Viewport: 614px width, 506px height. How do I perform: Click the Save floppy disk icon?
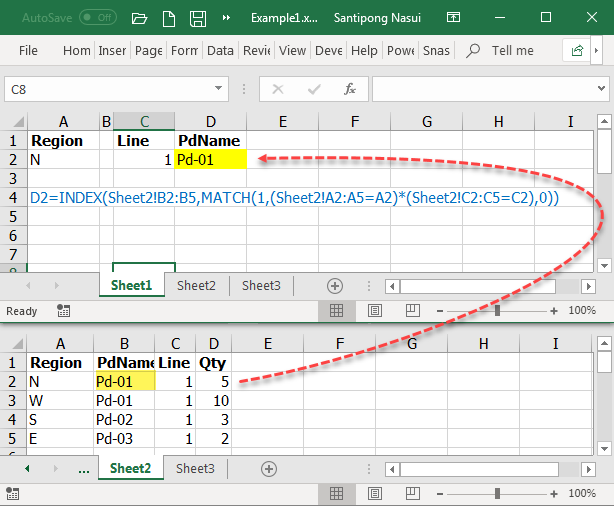(198, 18)
